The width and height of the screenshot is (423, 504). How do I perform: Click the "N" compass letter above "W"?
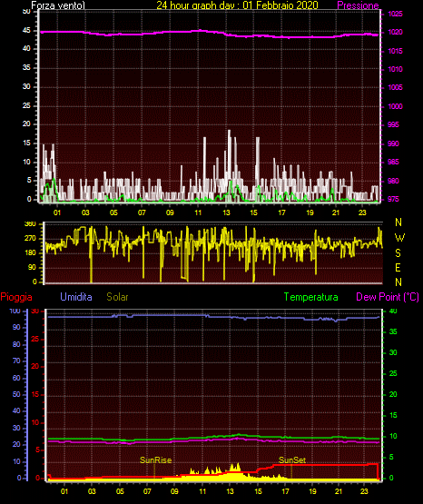(398, 222)
